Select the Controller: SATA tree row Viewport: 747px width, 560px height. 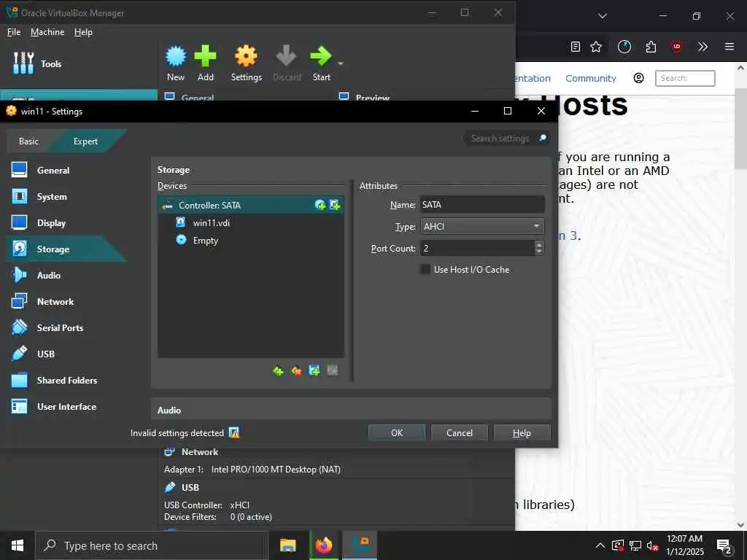click(251, 205)
